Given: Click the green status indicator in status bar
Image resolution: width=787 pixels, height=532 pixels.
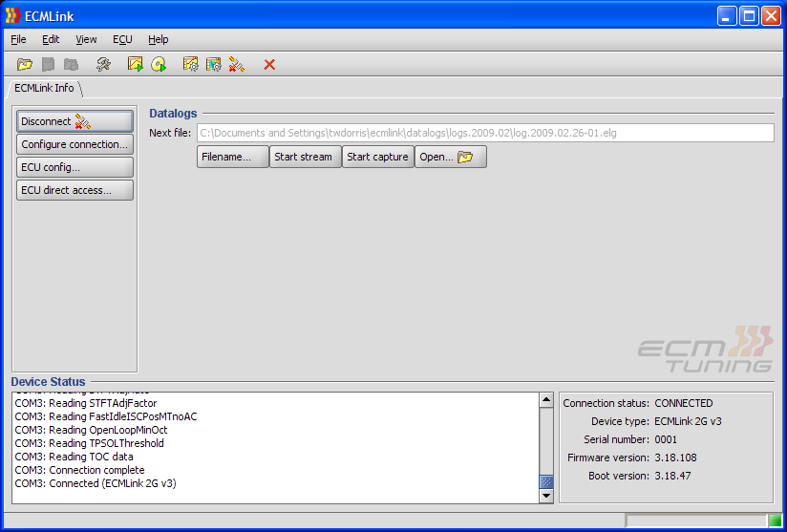Looking at the screenshot, I should (x=775, y=521).
